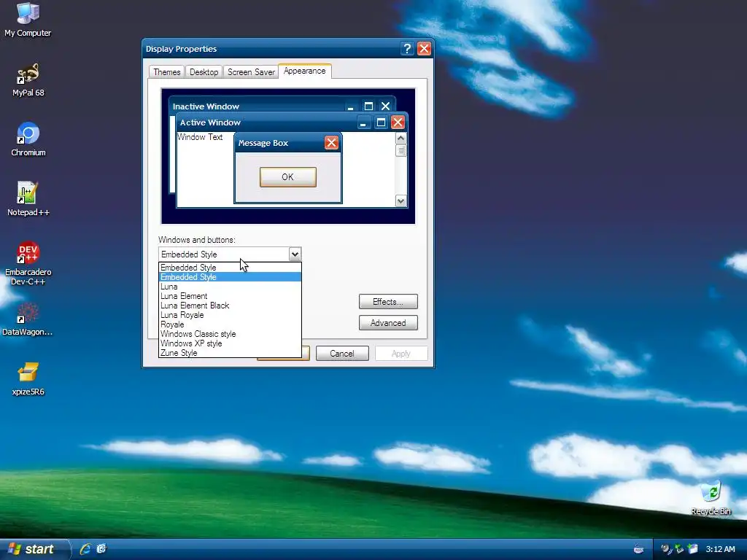Choose Windows XP style option
Screen dimensions: 747x560
point(230,343)
